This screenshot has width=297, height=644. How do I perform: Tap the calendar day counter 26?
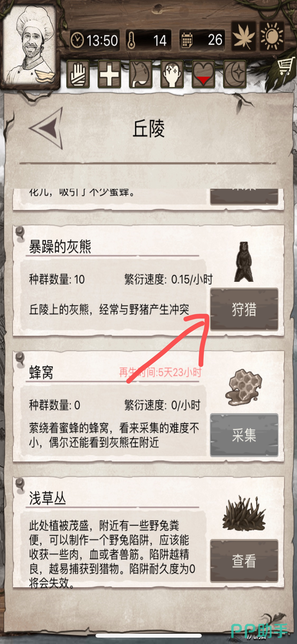(202, 40)
